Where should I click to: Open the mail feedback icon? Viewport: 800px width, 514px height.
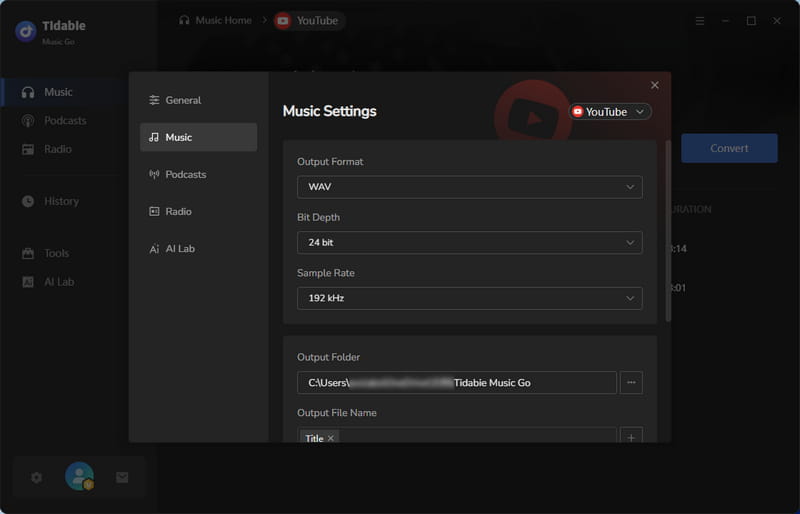pos(122,478)
